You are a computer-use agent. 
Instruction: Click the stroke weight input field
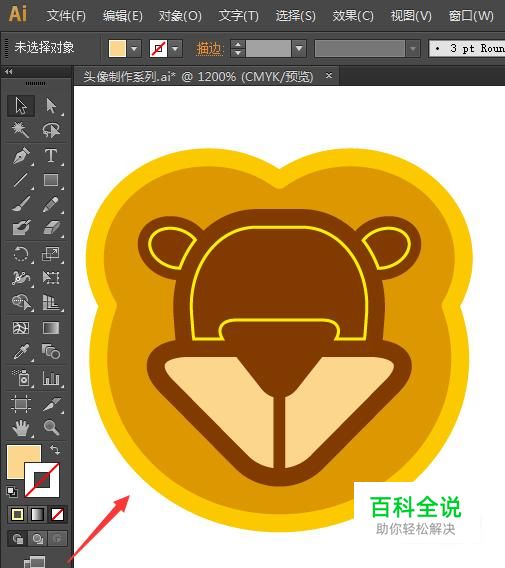[268, 49]
